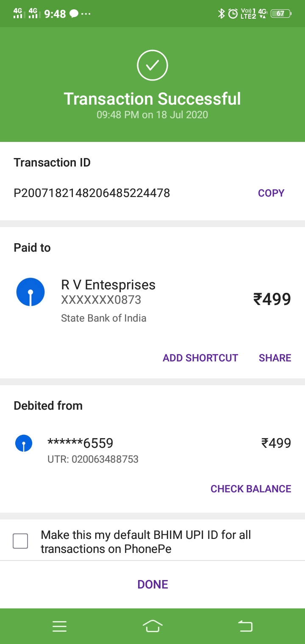
Task: Tap the State Bank of India payee logo
Action: click(x=30, y=292)
